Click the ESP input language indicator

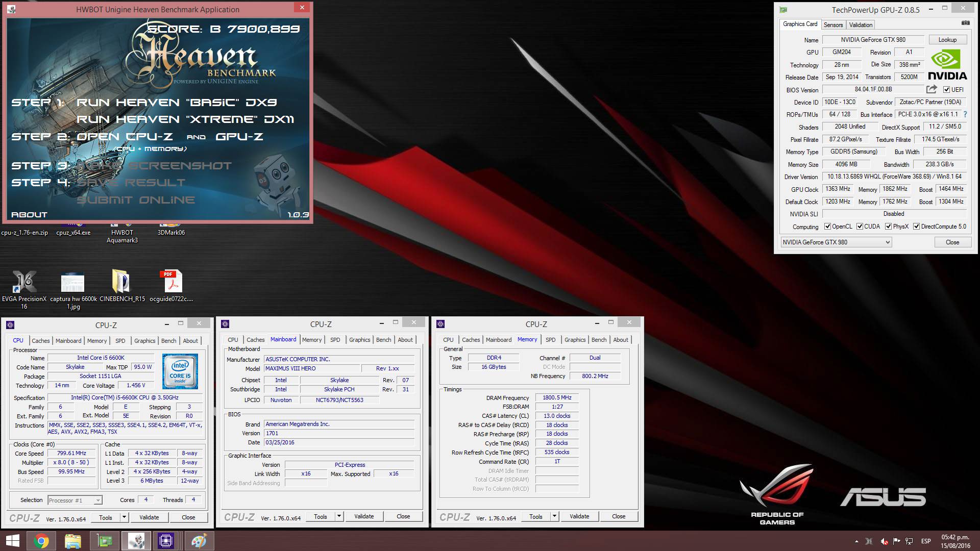click(x=926, y=541)
